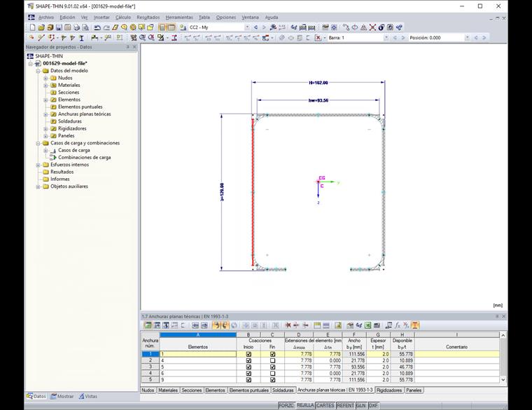Enable Fin checkbox for anchura row 4
This screenshot has width=532, height=410.
(272, 374)
